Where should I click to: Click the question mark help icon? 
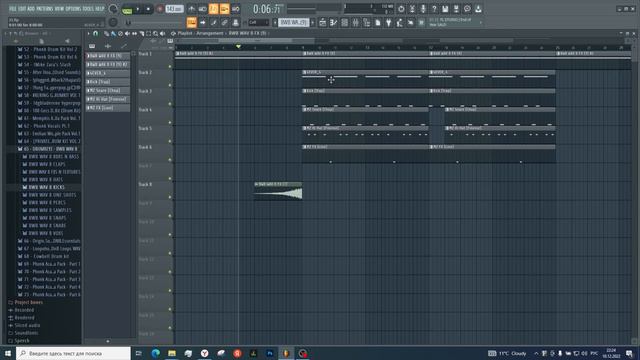tap(434, 9)
